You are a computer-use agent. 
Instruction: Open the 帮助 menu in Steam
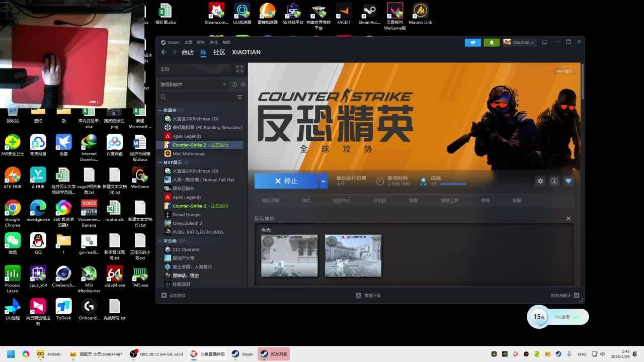pyautogui.click(x=226, y=42)
